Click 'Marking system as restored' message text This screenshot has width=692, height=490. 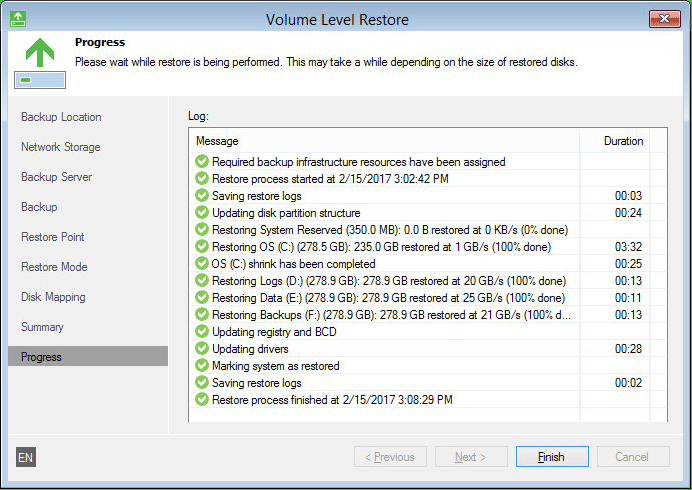point(276,366)
